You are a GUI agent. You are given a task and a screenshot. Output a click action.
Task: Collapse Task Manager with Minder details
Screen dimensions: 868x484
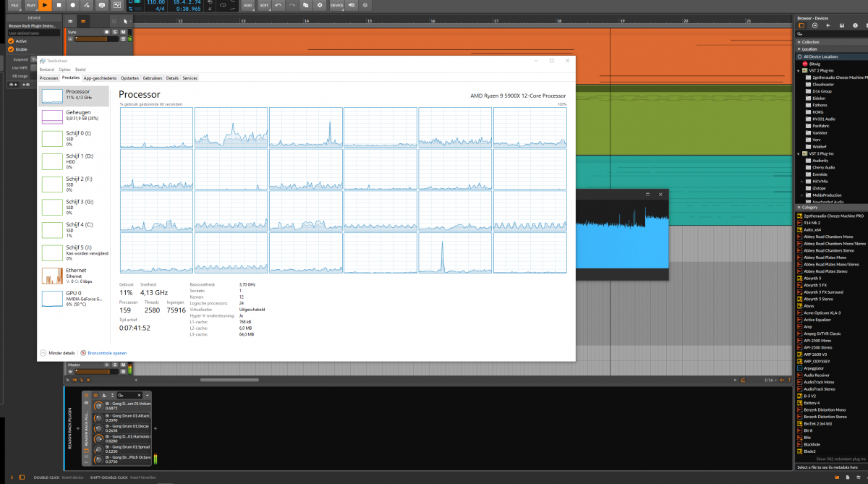[x=58, y=352]
